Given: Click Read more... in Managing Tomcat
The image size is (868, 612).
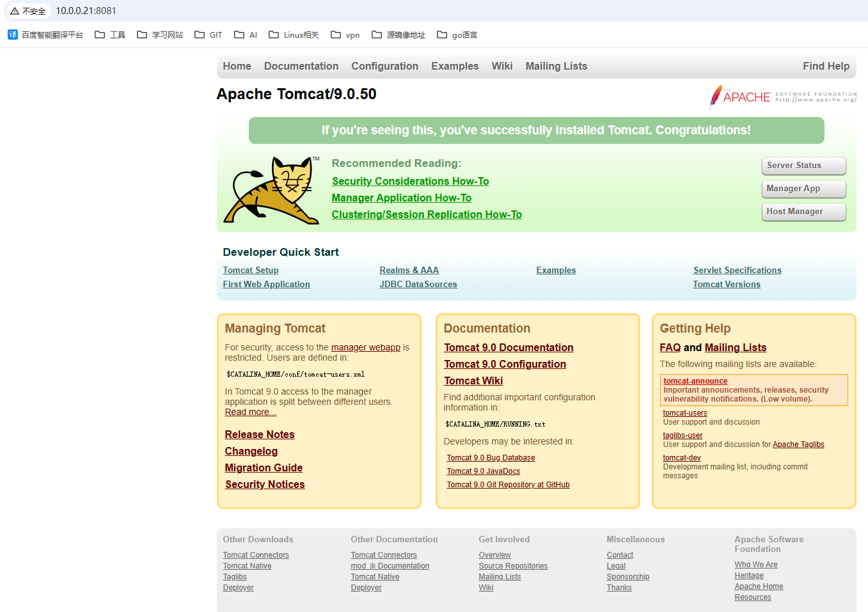Looking at the screenshot, I should click(250, 412).
